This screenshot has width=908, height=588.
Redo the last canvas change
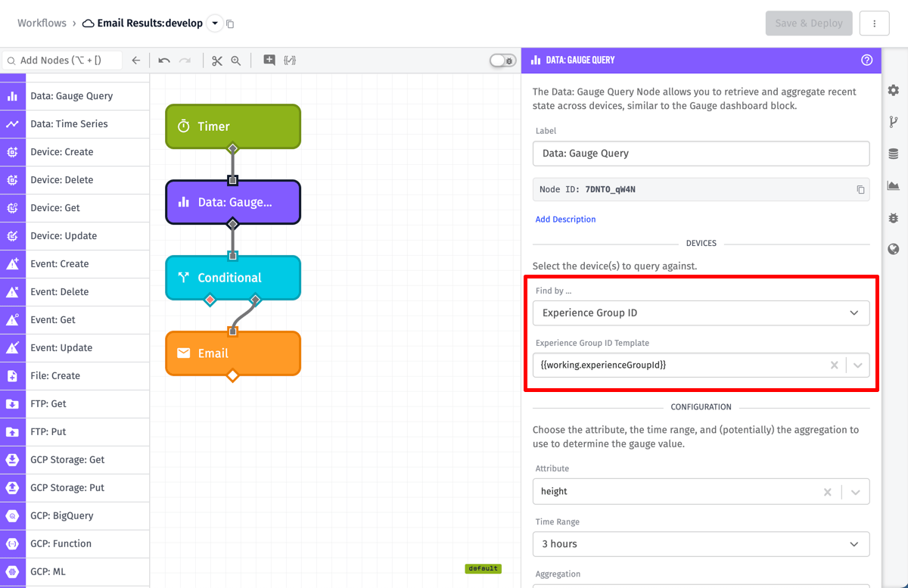185,61
